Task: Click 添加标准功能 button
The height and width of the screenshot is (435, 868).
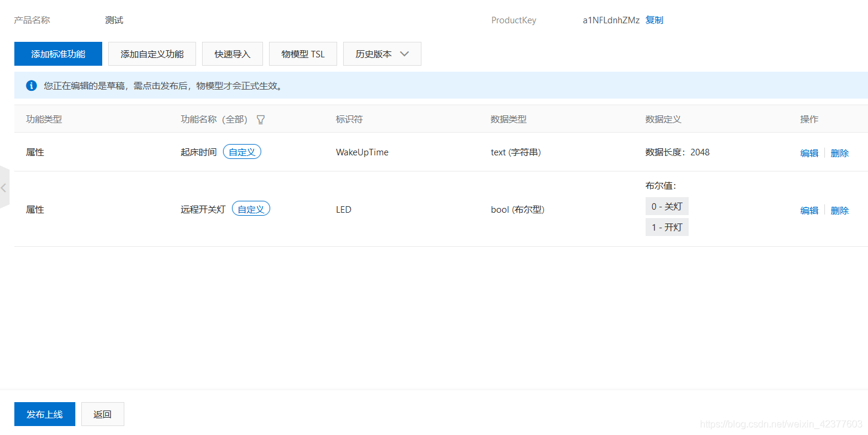Action: coord(58,54)
